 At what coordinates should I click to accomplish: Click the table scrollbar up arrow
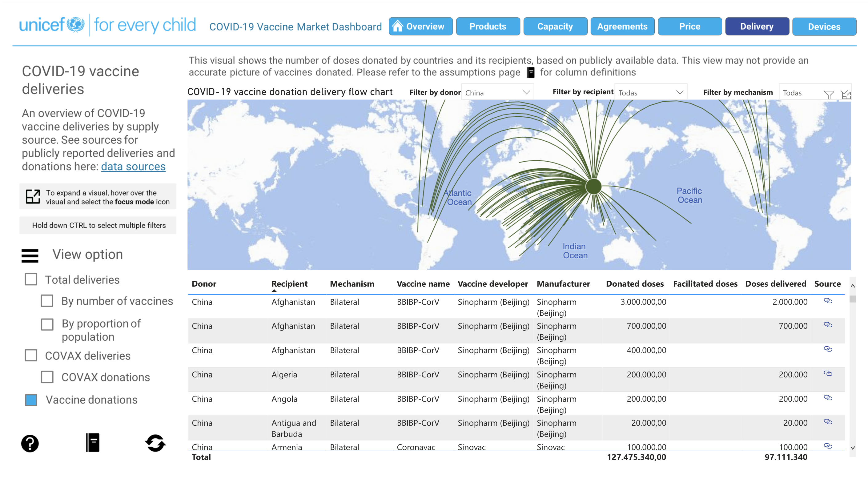point(853,286)
